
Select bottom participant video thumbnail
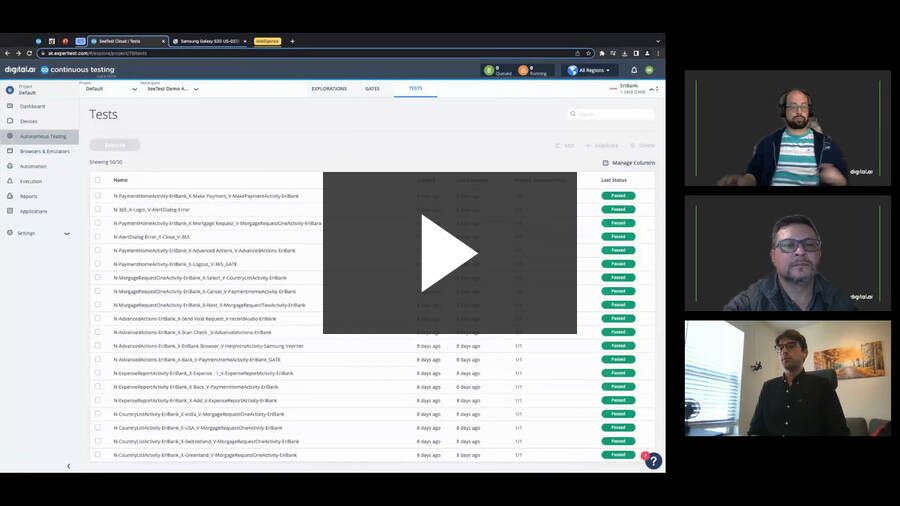[x=788, y=378]
